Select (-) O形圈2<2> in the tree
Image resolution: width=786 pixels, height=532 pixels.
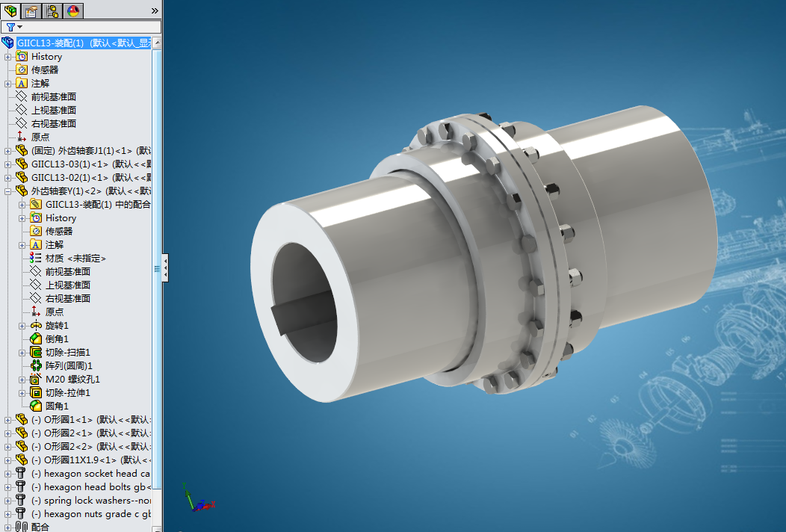90,446
